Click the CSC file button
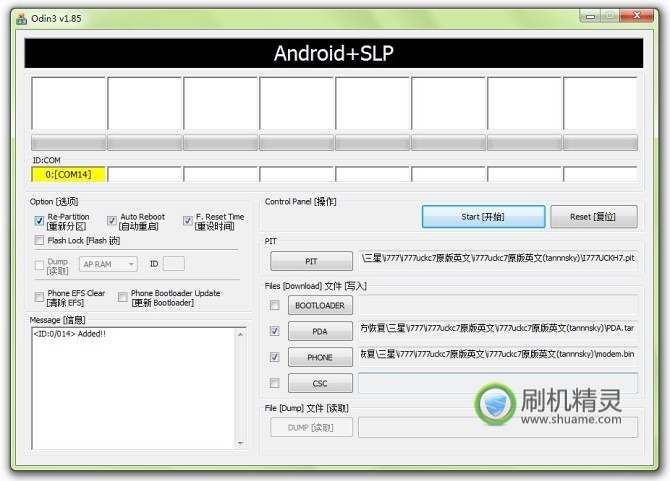The height and width of the screenshot is (481, 670). click(x=320, y=384)
